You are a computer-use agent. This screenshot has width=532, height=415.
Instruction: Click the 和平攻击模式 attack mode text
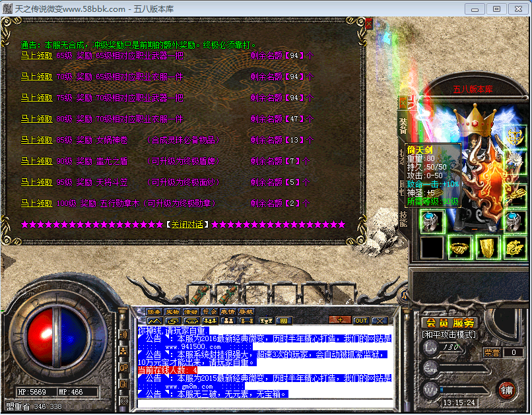[x=449, y=335]
